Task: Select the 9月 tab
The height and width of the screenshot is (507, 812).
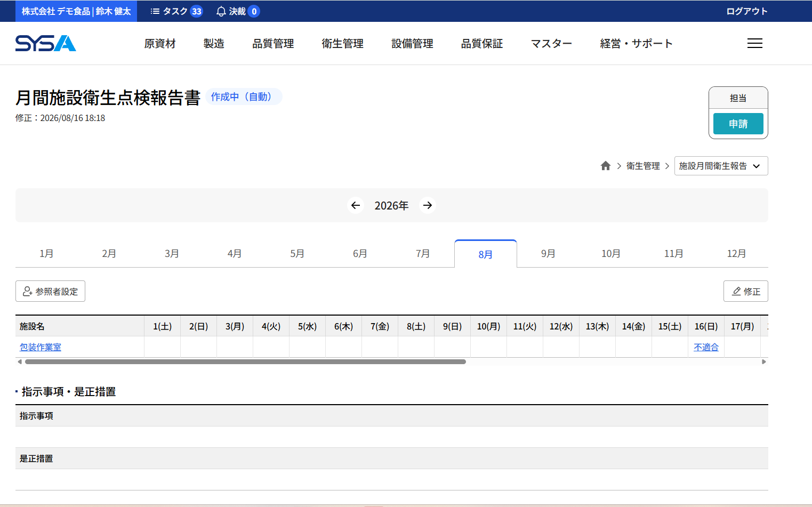Action: point(548,254)
